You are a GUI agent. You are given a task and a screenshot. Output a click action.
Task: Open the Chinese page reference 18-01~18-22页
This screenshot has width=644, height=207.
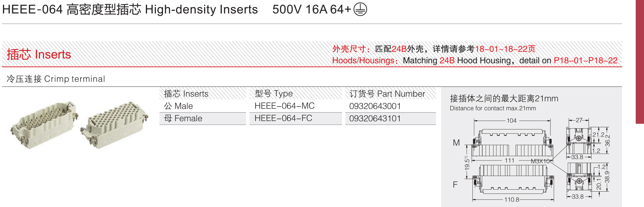coord(505,49)
